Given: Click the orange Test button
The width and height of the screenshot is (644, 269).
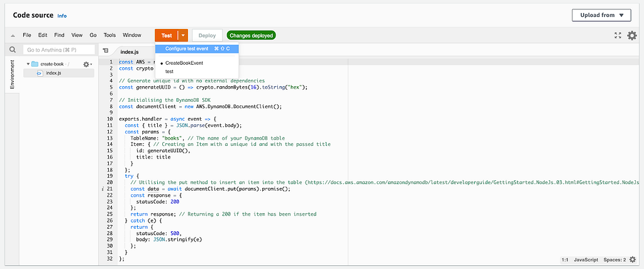Looking at the screenshot, I should (166, 36).
